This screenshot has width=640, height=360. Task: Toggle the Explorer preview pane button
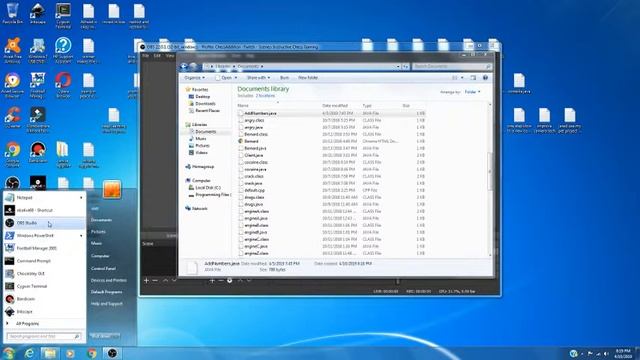click(473, 78)
